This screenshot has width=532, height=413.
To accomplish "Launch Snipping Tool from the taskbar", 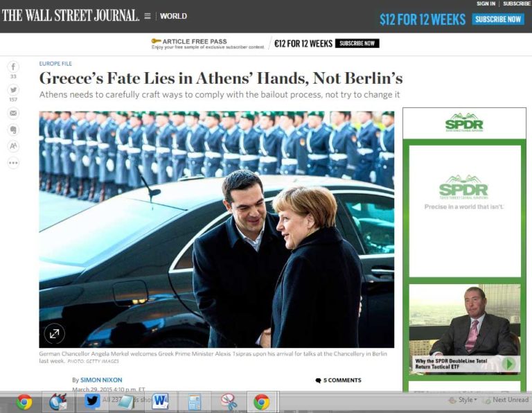I will click(228, 401).
